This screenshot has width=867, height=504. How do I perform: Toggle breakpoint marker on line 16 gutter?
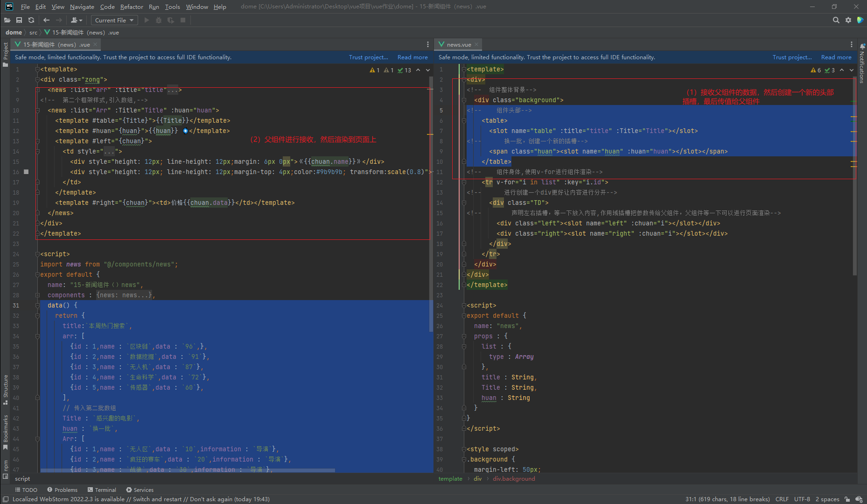click(x=26, y=172)
